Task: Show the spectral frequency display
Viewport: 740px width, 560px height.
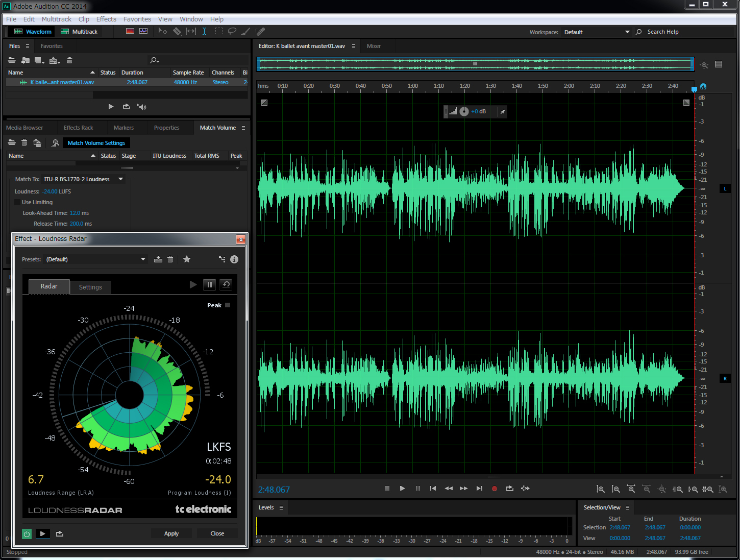Action: (130, 31)
